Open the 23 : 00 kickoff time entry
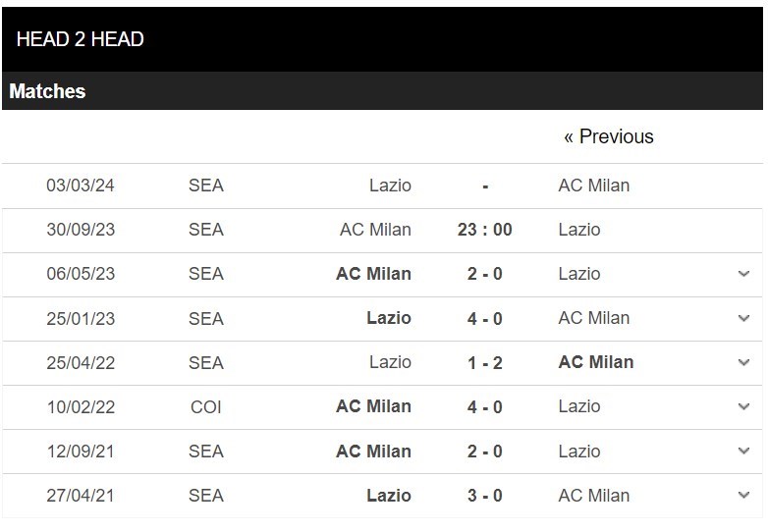The height and width of the screenshot is (532, 768). [484, 230]
